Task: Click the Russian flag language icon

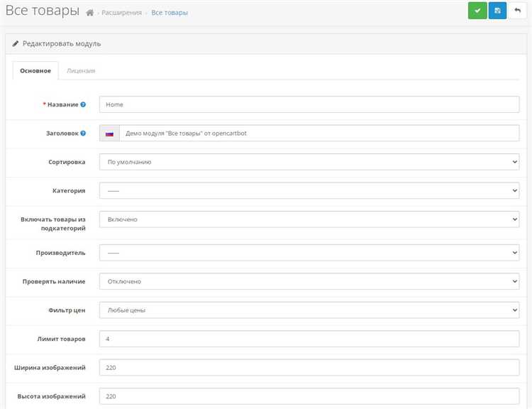Action: [x=109, y=133]
